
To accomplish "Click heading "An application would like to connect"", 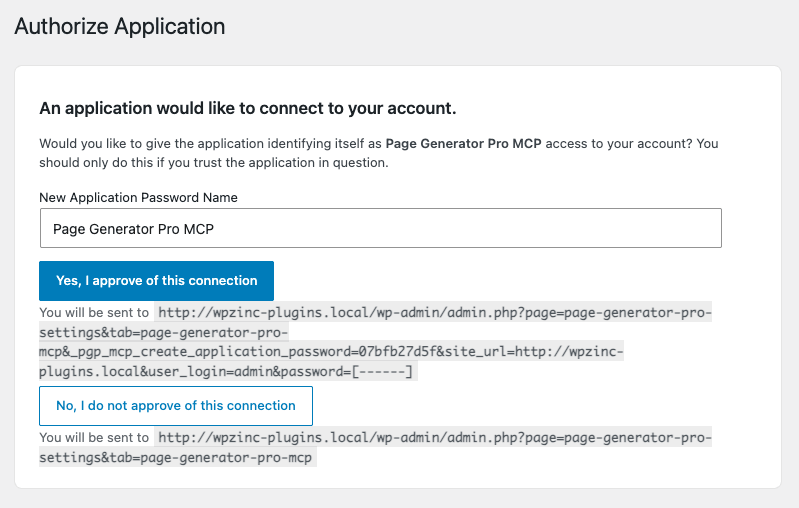I will click(x=248, y=108).
